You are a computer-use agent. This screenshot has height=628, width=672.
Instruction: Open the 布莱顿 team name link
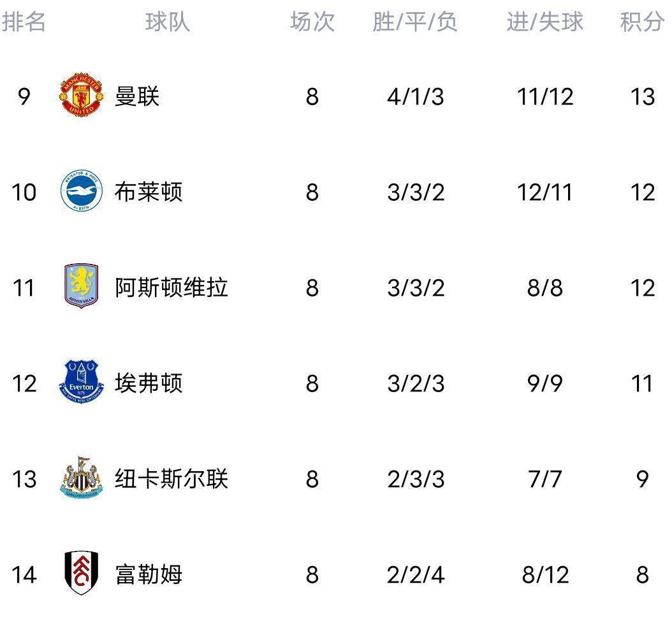point(149,192)
